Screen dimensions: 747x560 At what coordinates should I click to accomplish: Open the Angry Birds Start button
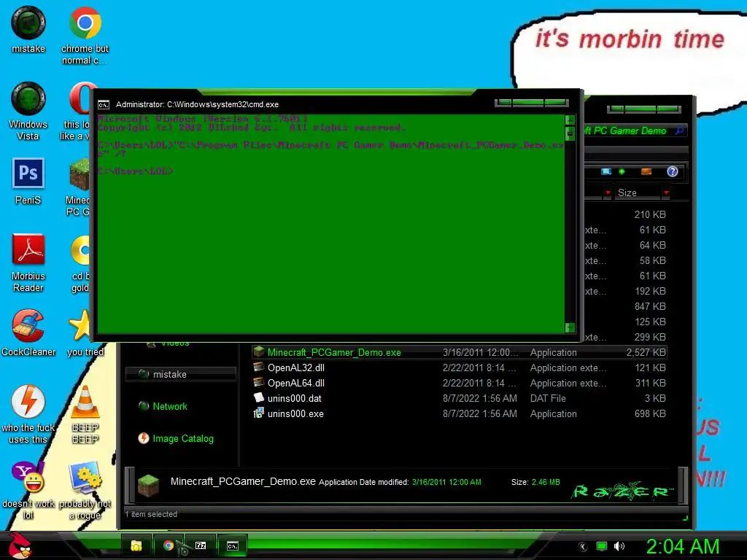pyautogui.click(x=19, y=545)
